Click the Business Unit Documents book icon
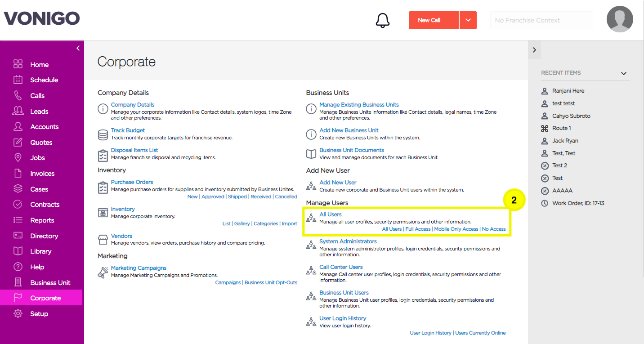The width and height of the screenshot is (644, 344). [311, 154]
